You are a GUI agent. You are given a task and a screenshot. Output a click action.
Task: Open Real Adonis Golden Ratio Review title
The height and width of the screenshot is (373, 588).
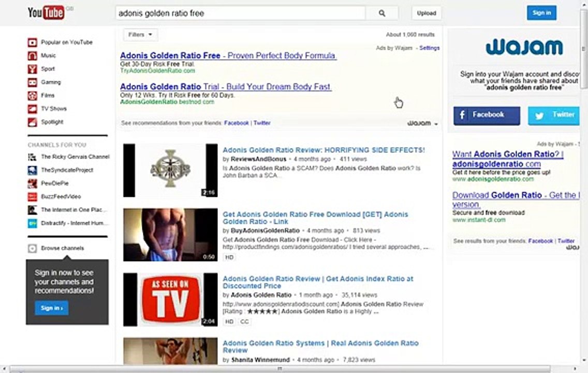pyautogui.click(x=320, y=347)
